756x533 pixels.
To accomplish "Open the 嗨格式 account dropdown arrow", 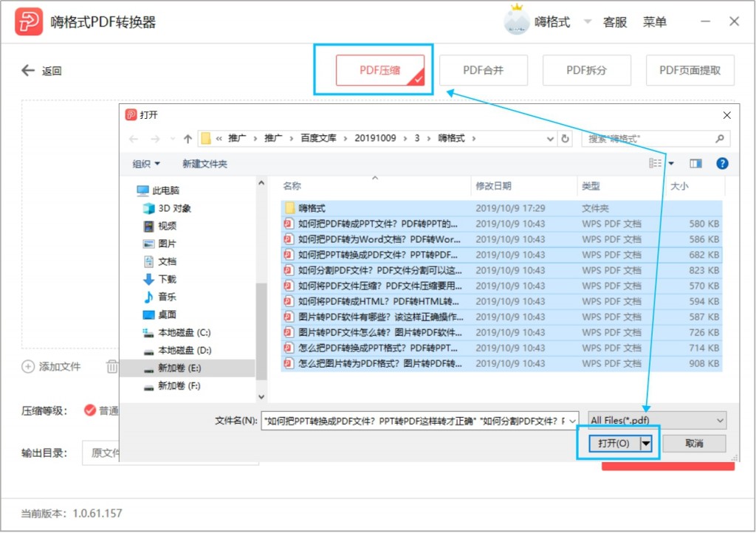I will pyautogui.click(x=587, y=21).
